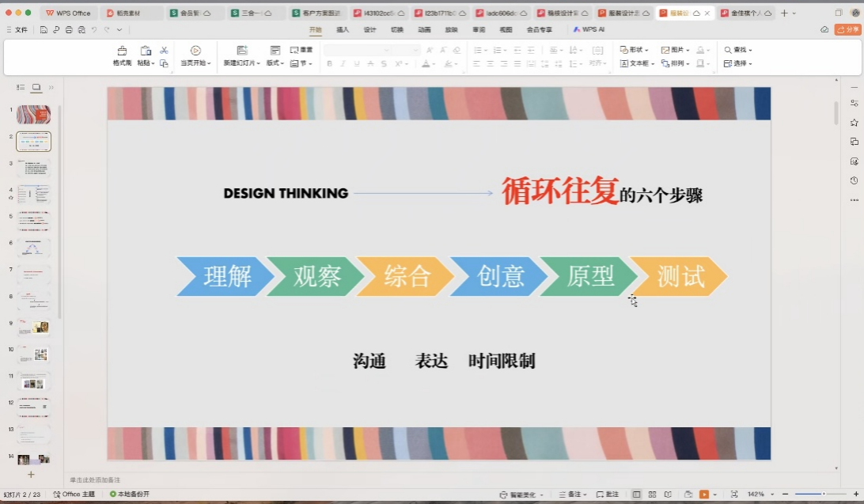864x504 pixels.
Task: Switch to slide sorter view in status bar
Action: tap(652, 495)
